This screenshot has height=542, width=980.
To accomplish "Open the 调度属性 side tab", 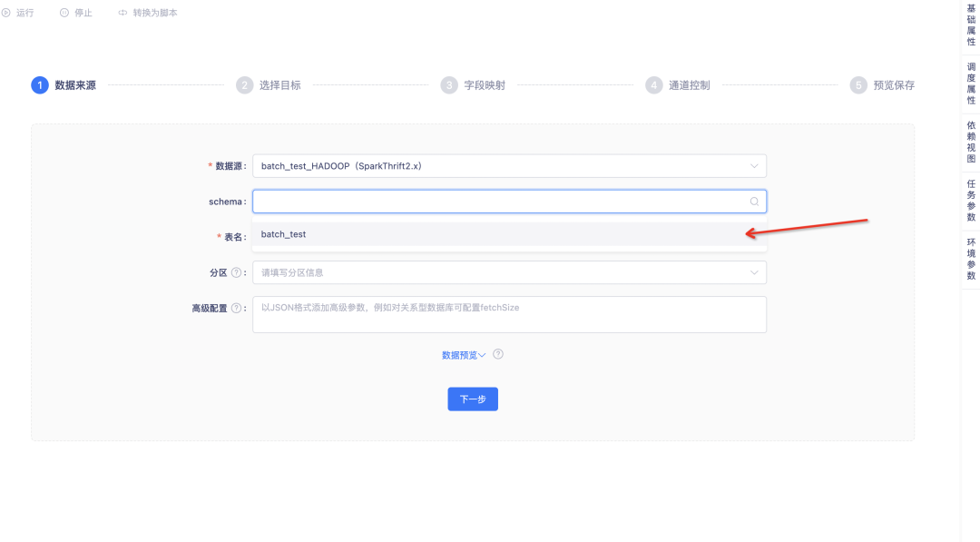I will [971, 84].
